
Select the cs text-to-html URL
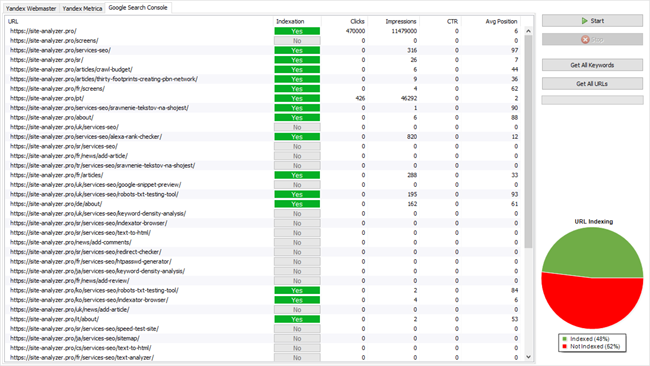80,348
